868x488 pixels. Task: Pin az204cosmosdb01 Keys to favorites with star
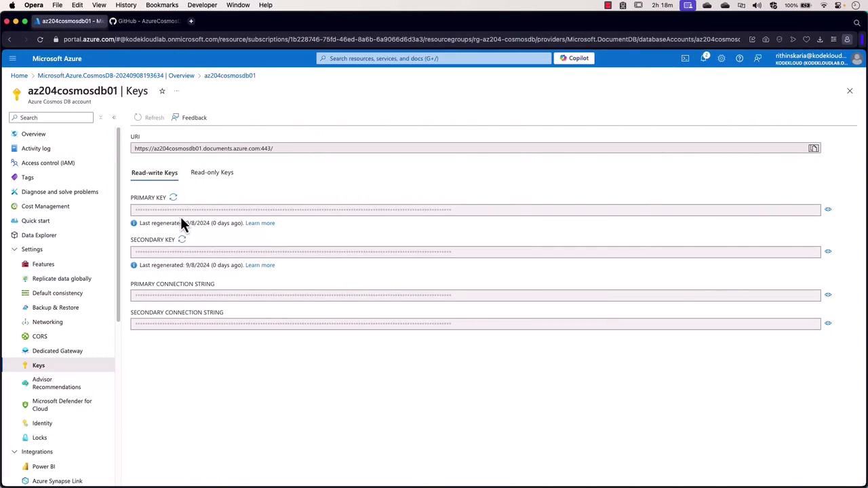[162, 91]
